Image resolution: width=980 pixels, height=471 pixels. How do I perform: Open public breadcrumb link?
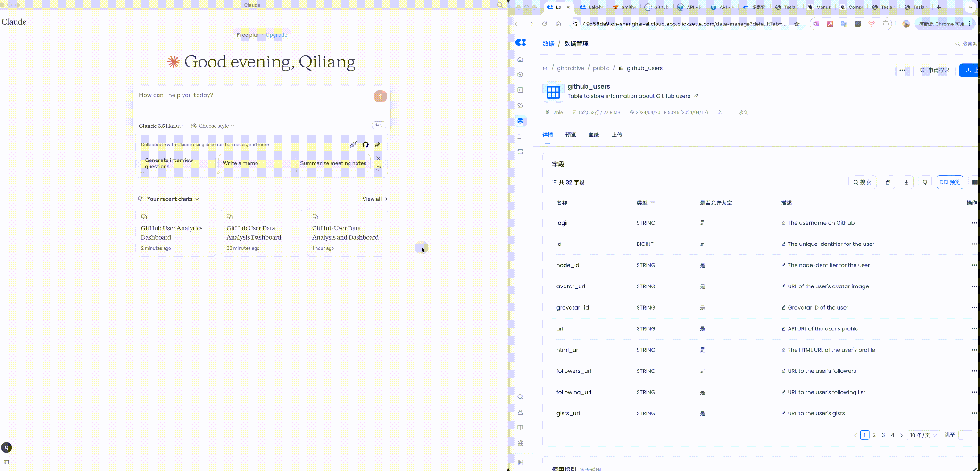(601, 68)
